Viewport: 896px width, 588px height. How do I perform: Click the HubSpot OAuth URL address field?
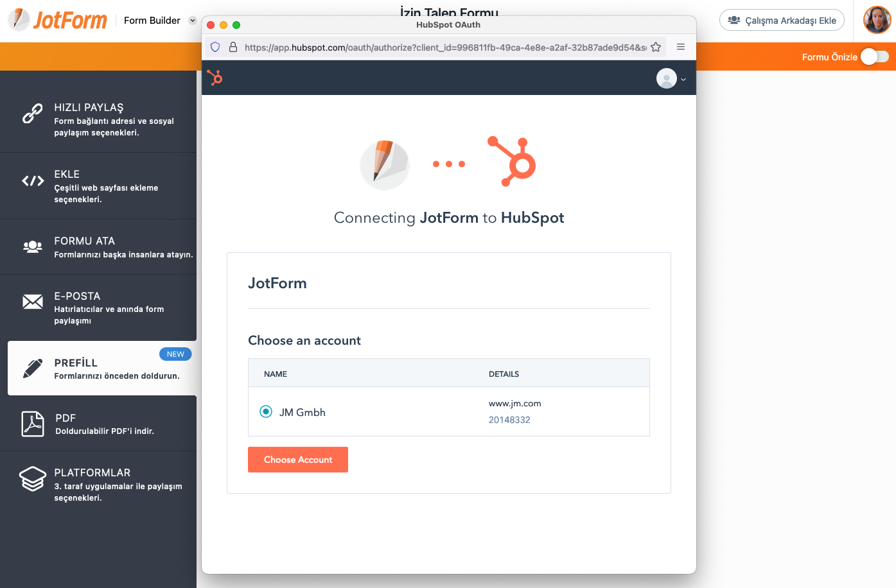(444, 47)
